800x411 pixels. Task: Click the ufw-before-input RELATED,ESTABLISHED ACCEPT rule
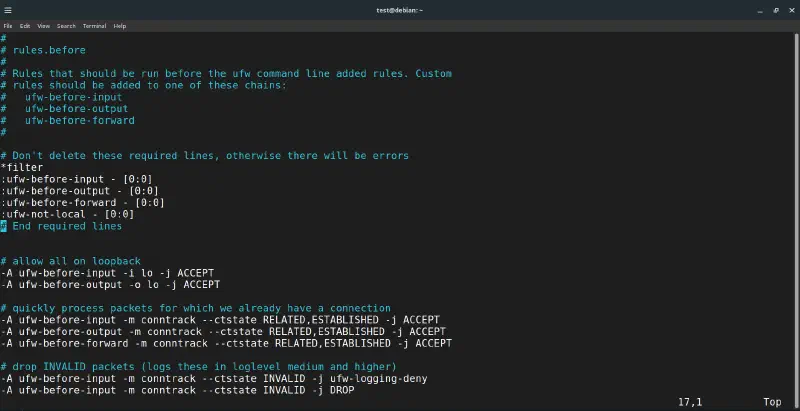[x=220, y=320]
